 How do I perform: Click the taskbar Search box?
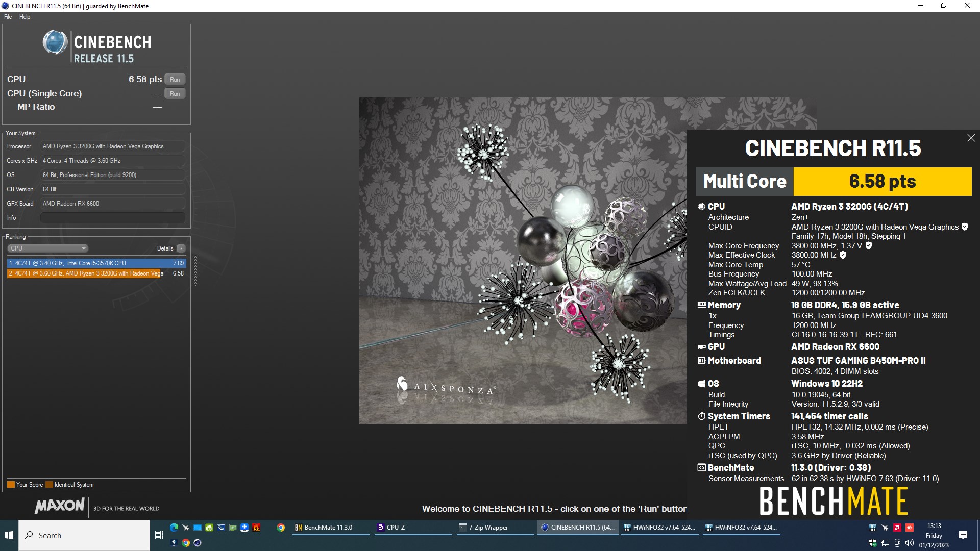(x=84, y=535)
